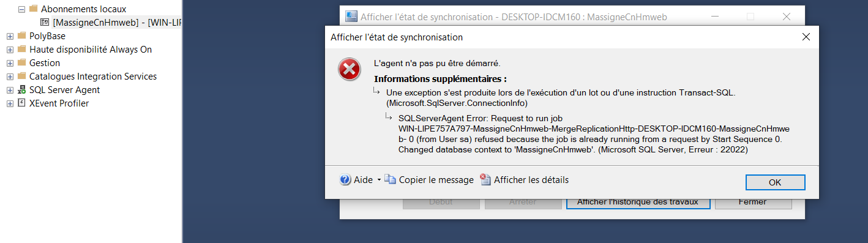Click the red error icon

pyautogui.click(x=350, y=70)
